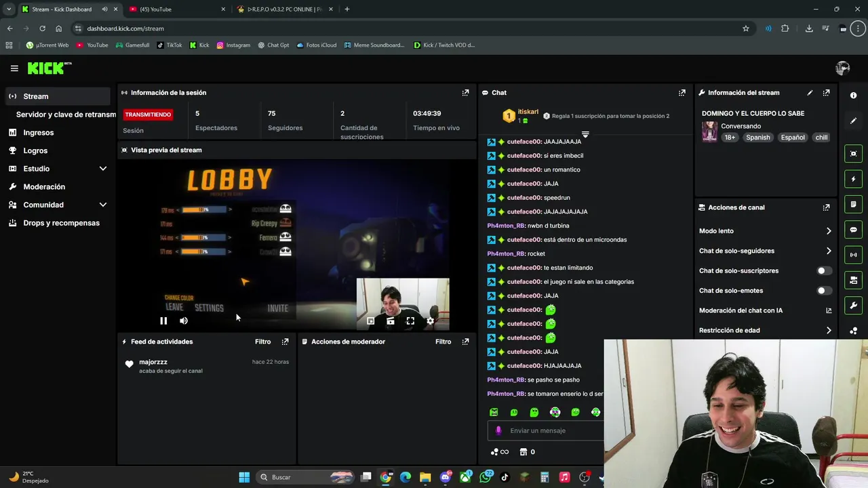The height and width of the screenshot is (488, 868).
Task: Mute the stream preview volume
Action: [x=184, y=321]
